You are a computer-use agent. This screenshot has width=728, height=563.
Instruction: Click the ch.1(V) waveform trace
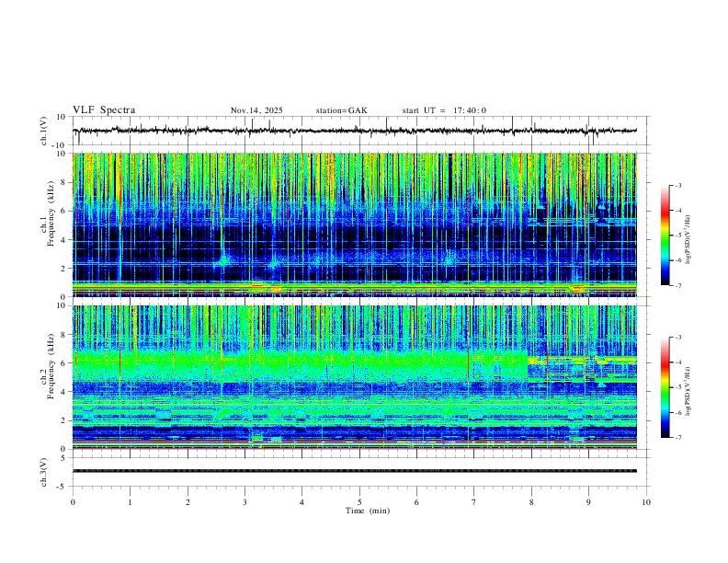[355, 131]
